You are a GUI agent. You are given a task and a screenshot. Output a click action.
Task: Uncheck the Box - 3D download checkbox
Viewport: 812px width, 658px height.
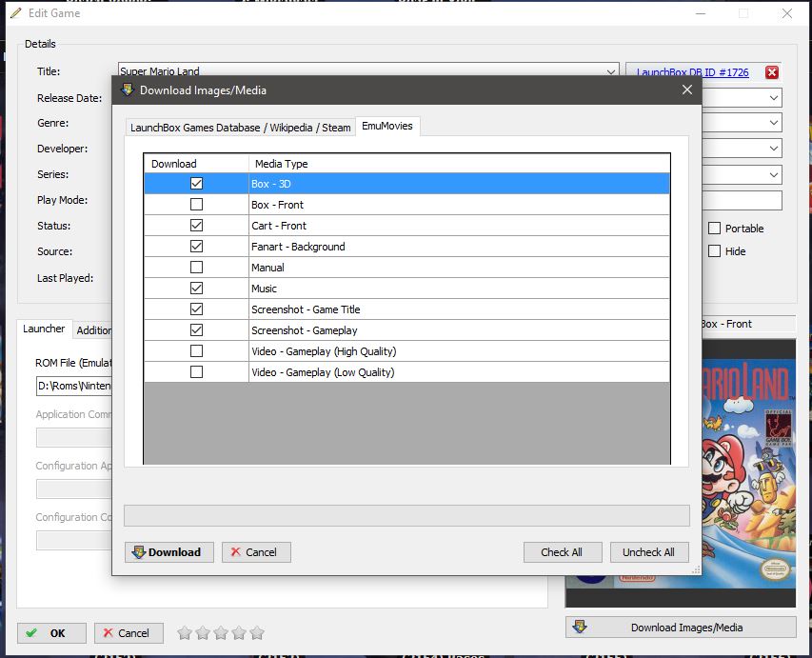tap(196, 184)
